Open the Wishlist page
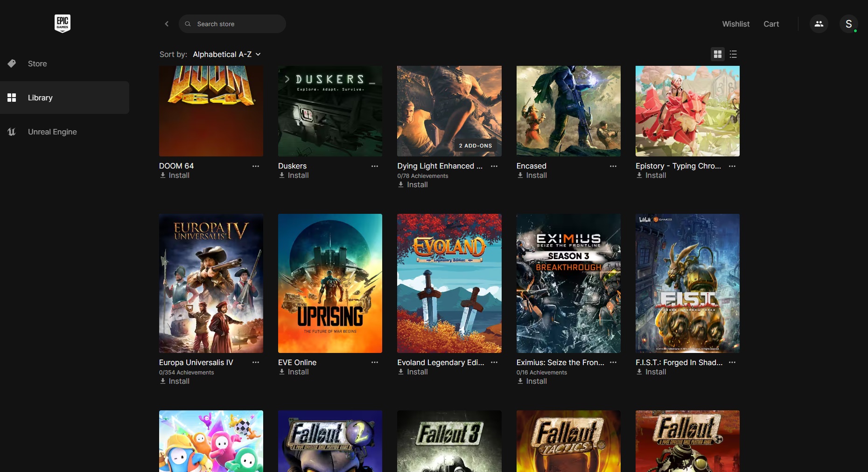 tap(735, 24)
